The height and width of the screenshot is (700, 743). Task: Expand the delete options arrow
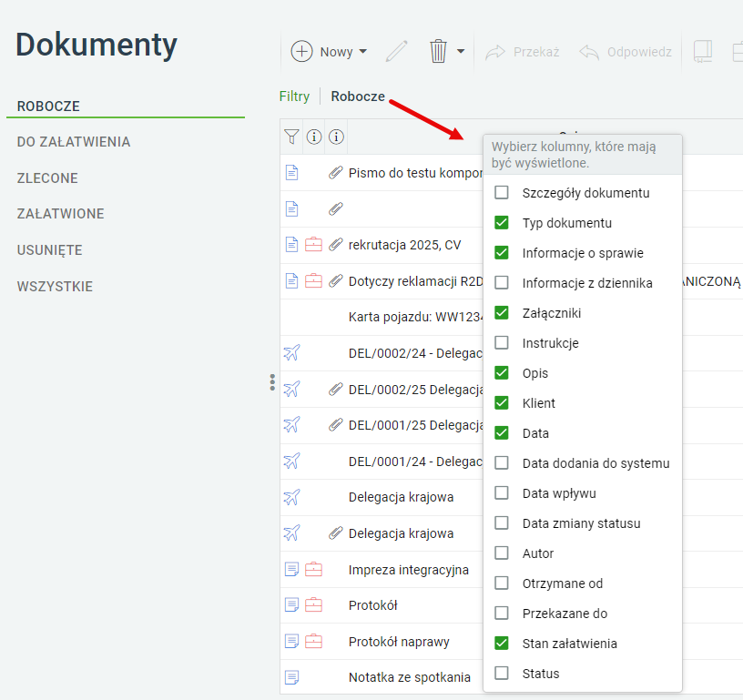[x=461, y=51]
